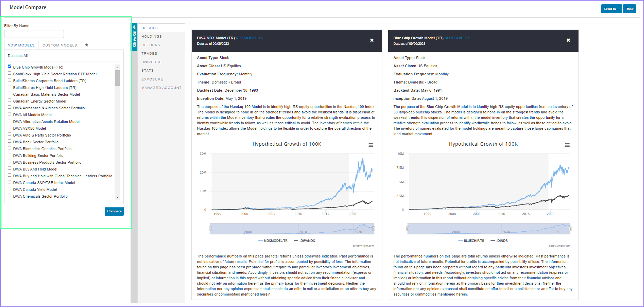Open the HOLDINGS section
Screen dimensions: 644x307
click(x=152, y=36)
